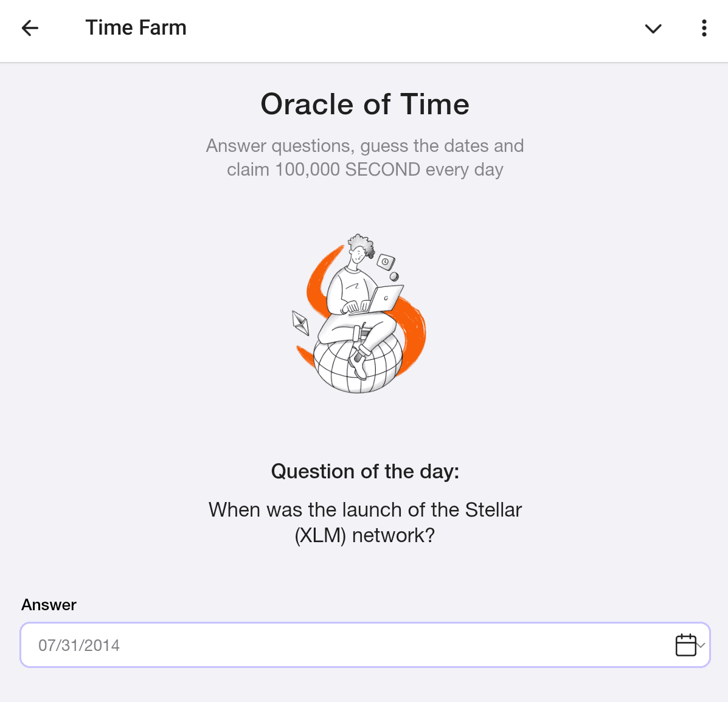Select the left-pointing navigation arrow
This screenshot has width=728, height=702.
[x=29, y=29]
